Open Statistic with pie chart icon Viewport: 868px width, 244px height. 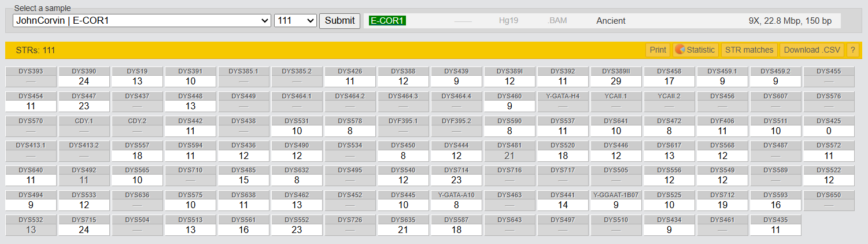click(x=696, y=50)
